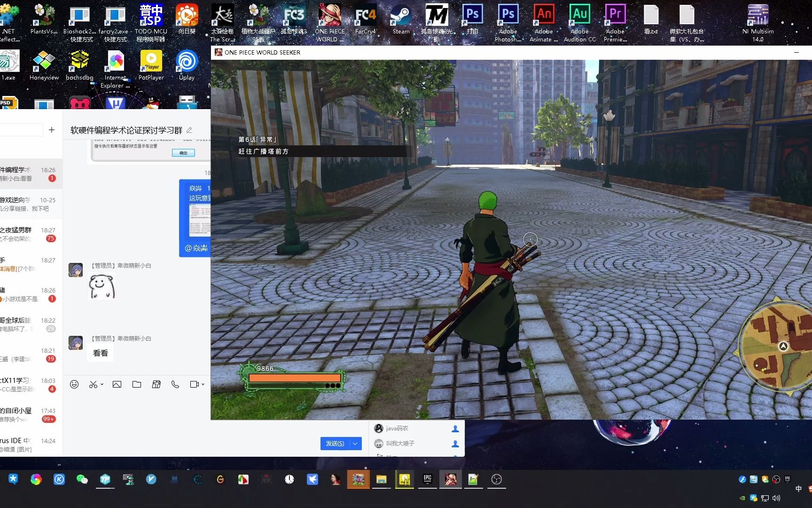Open Honeyview desktop shortcut
Image resolution: width=812 pixels, height=508 pixels.
pos(44,65)
